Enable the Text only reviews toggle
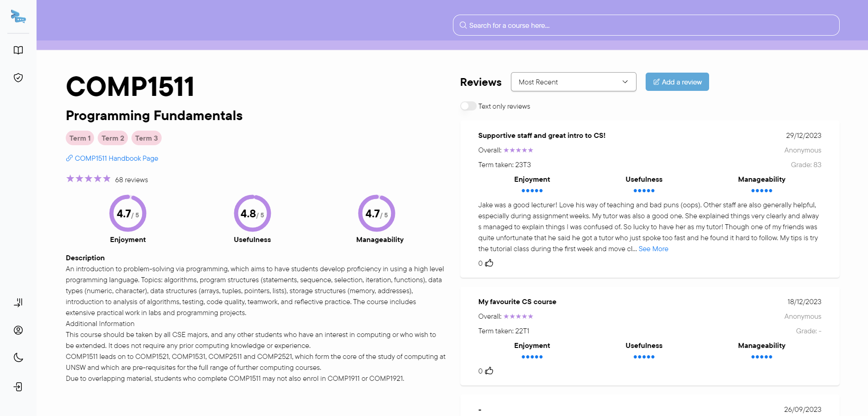Image resolution: width=868 pixels, height=416 pixels. coord(468,106)
